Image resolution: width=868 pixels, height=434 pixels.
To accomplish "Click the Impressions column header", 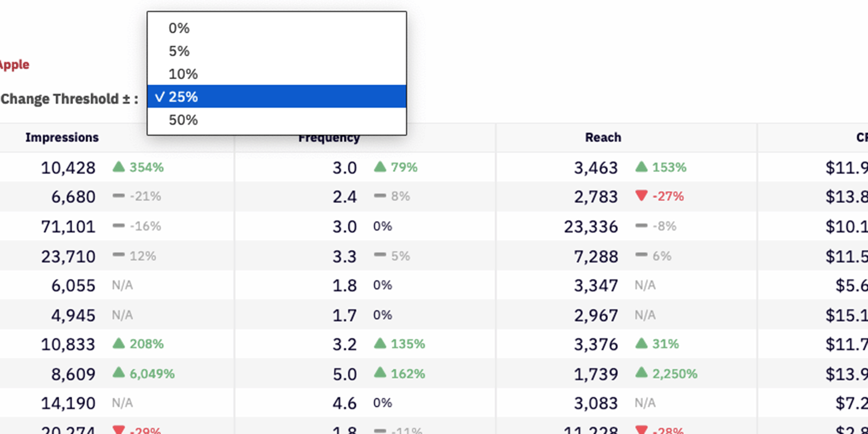I will tap(62, 138).
